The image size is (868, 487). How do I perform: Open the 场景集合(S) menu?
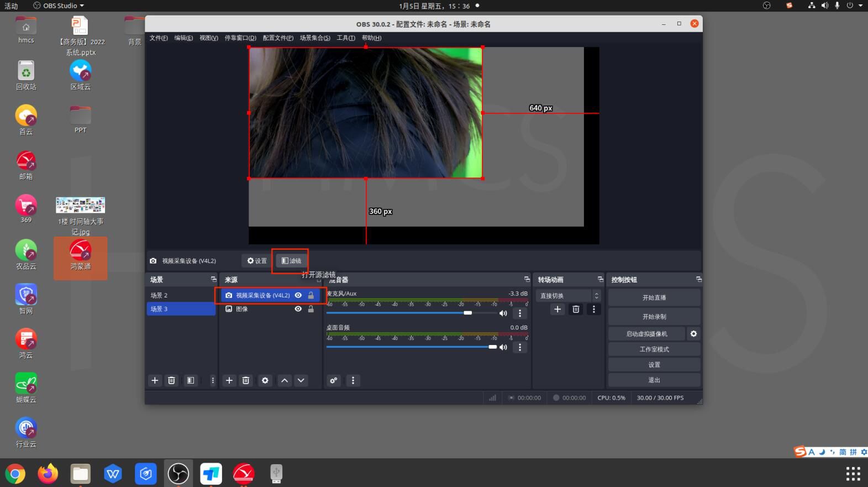315,38
